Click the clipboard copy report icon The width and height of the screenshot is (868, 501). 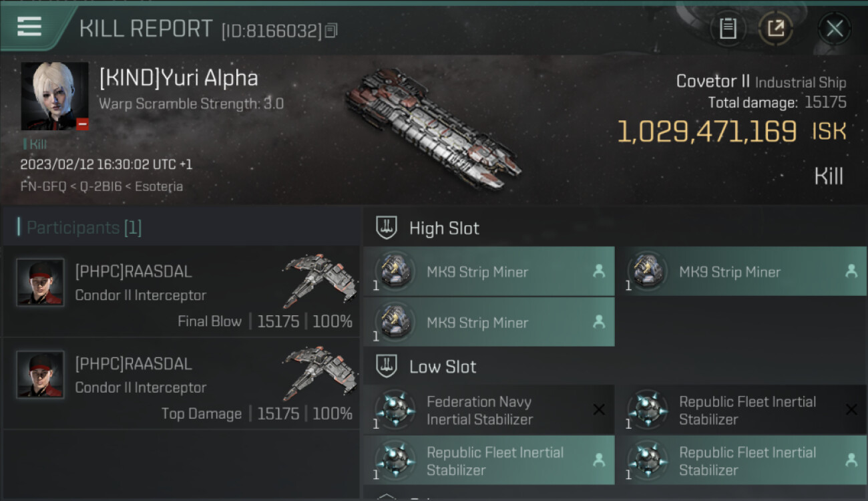(x=727, y=29)
